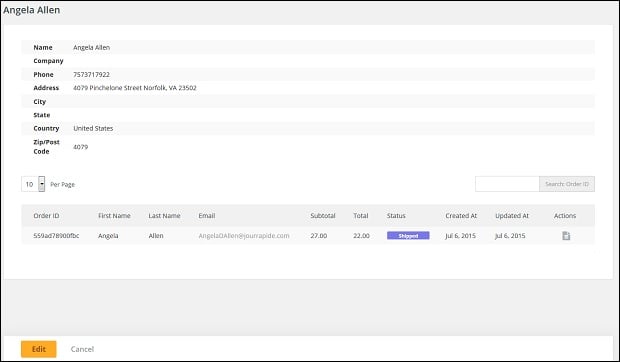Viewport: 620px width, 362px height.
Task: Sort by the Total column header
Action: 361,216
